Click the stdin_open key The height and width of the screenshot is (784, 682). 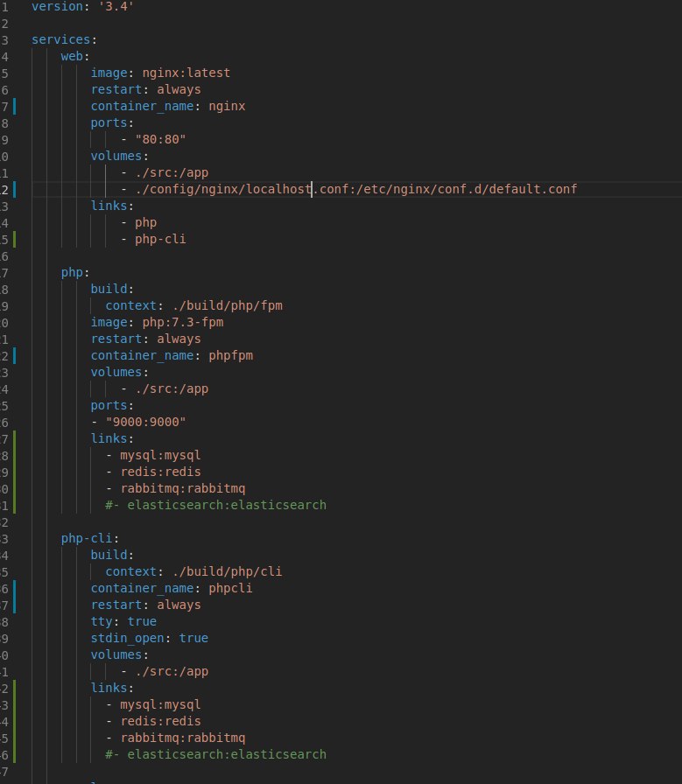[127, 638]
